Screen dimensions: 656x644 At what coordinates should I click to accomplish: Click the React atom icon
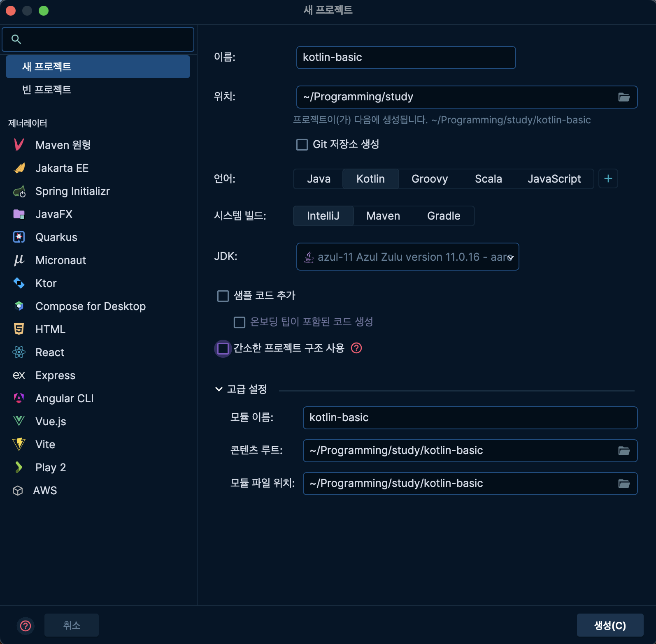click(19, 352)
